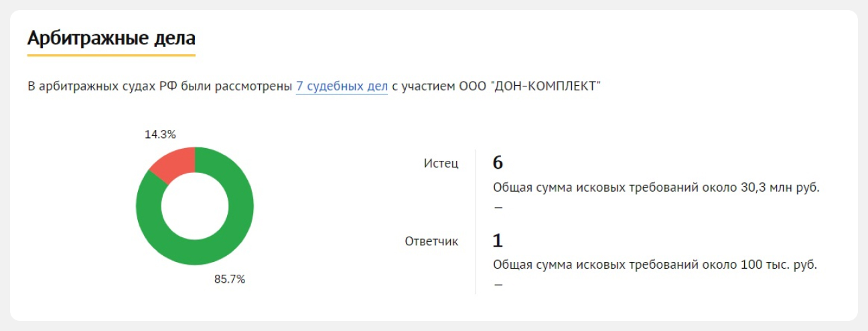Image resolution: width=868 pixels, height=331 pixels.
Task: Click the "Арбитражные дела" heading
Action: pos(111,37)
